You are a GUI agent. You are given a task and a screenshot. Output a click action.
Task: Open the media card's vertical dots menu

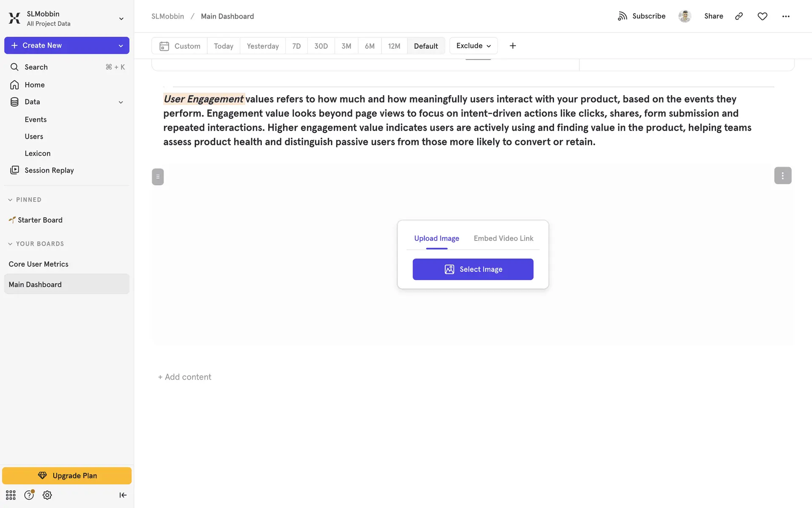pyautogui.click(x=782, y=176)
